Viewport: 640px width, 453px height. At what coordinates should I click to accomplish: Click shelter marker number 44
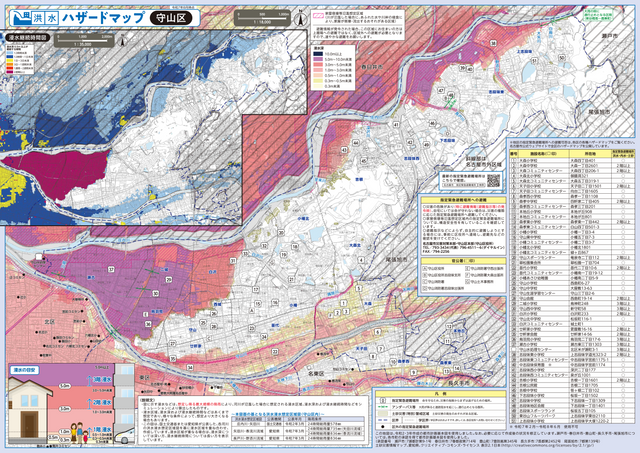pyautogui.click(x=356, y=143)
